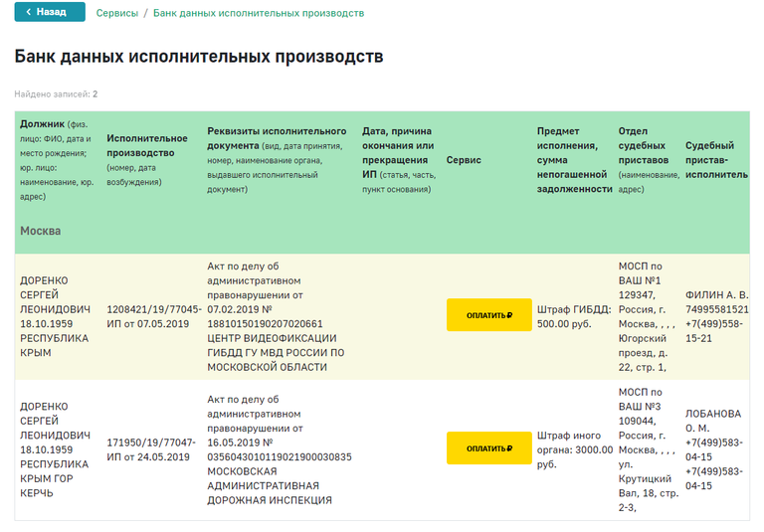
Task: Select proceeding number 171950/19/77047-ИП
Action: [151, 449]
